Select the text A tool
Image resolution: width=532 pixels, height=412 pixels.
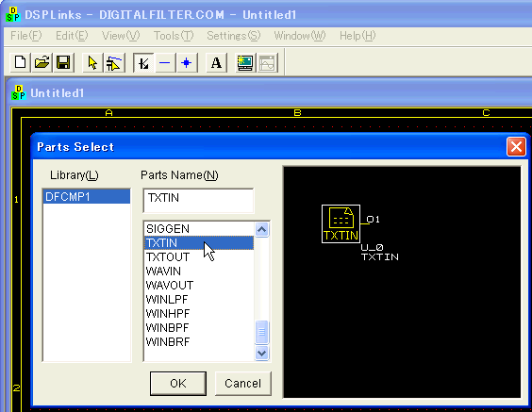(216, 63)
